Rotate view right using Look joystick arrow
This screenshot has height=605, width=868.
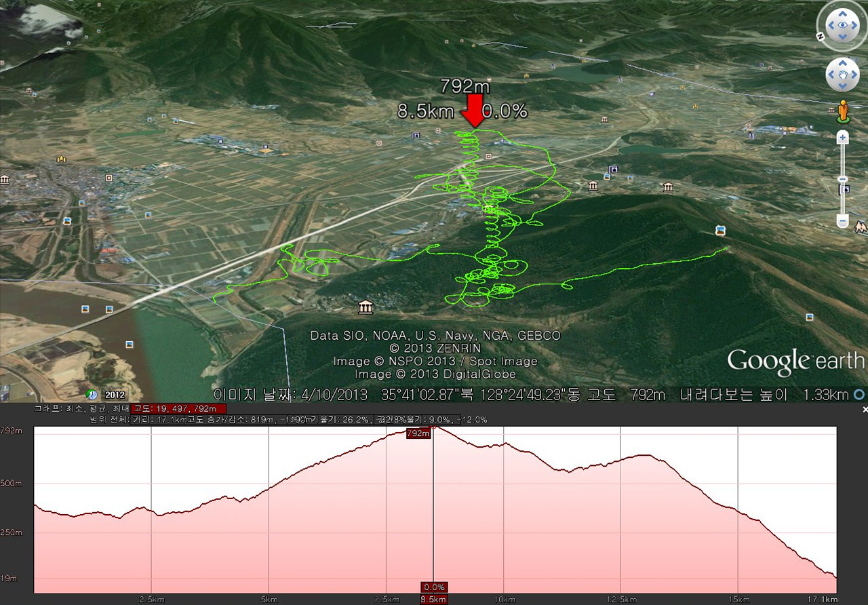[x=855, y=26]
